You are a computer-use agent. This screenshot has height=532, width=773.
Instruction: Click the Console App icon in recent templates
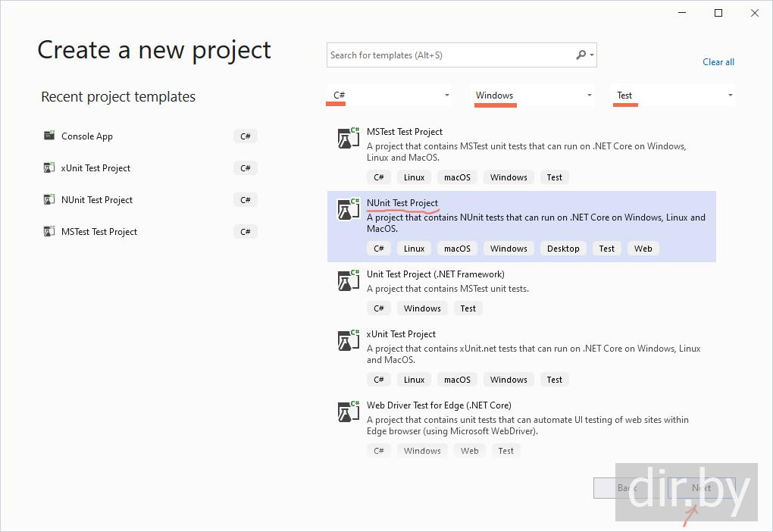pos(49,136)
